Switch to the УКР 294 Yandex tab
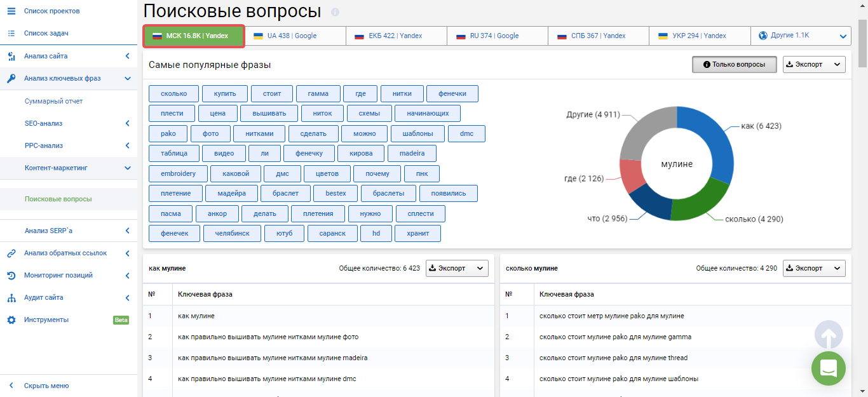Viewport: 868px width, 397px height. (x=700, y=36)
